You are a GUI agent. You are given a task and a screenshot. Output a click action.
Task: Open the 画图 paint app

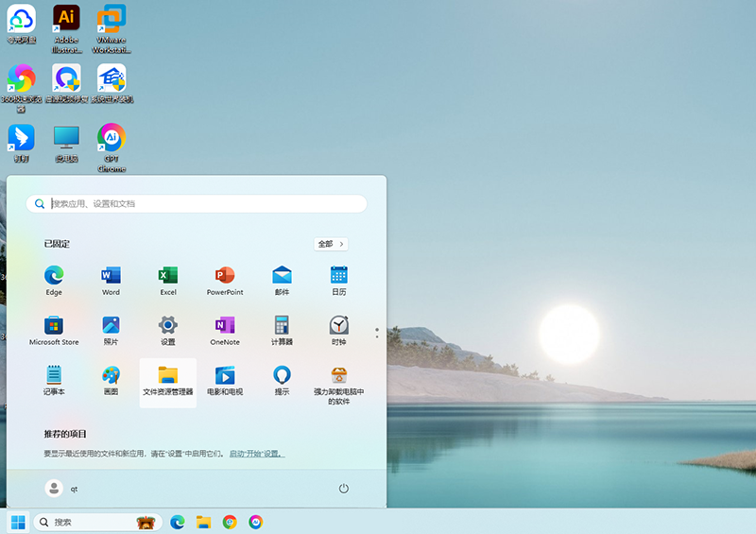(x=111, y=381)
